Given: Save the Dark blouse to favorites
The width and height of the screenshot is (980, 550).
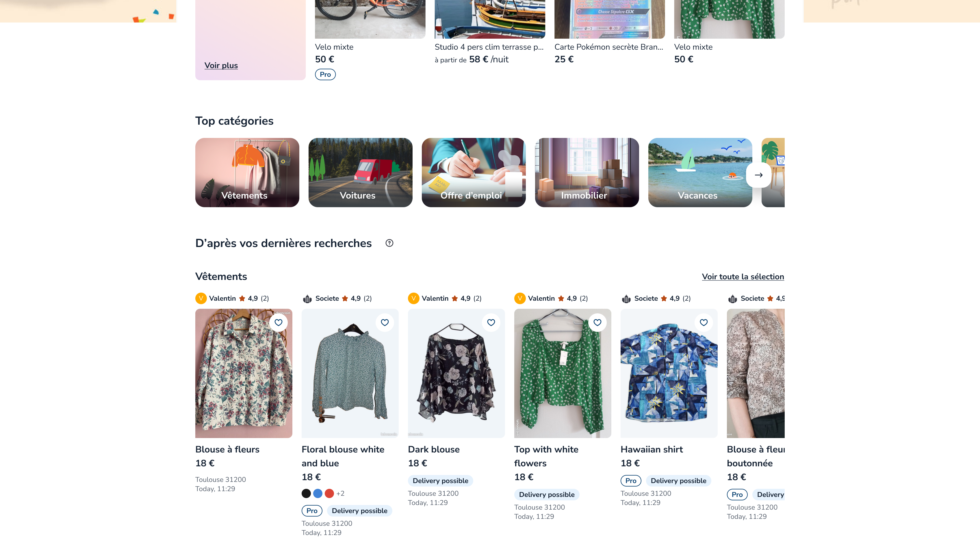Looking at the screenshot, I should point(491,322).
